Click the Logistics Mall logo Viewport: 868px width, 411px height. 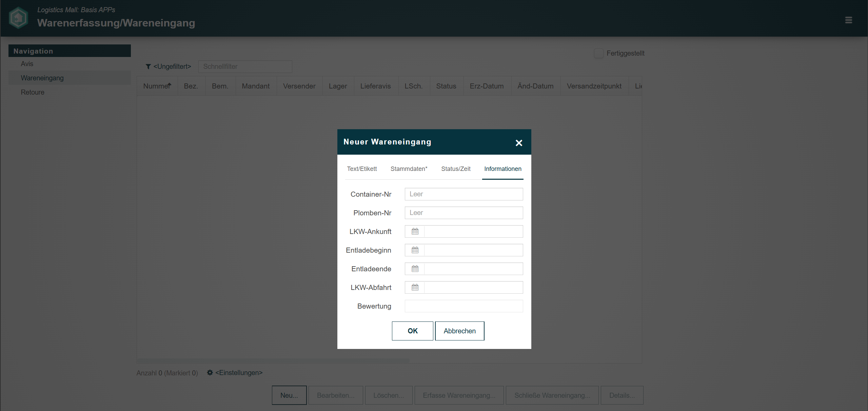click(18, 18)
